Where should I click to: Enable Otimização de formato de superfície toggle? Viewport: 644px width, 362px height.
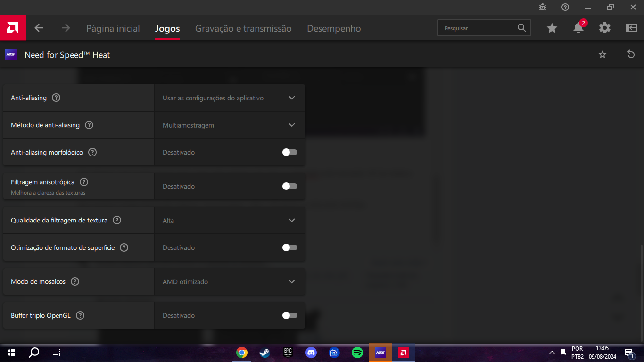289,247
